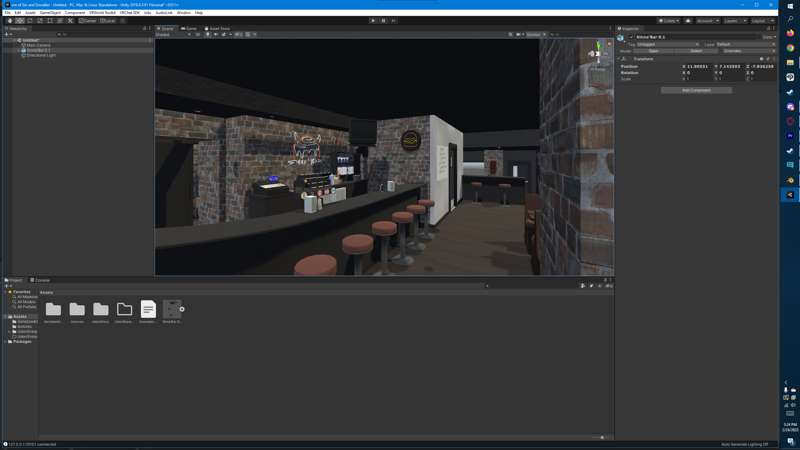Select the Move tool in the toolbar
The width and height of the screenshot is (800, 450).
pos(20,20)
